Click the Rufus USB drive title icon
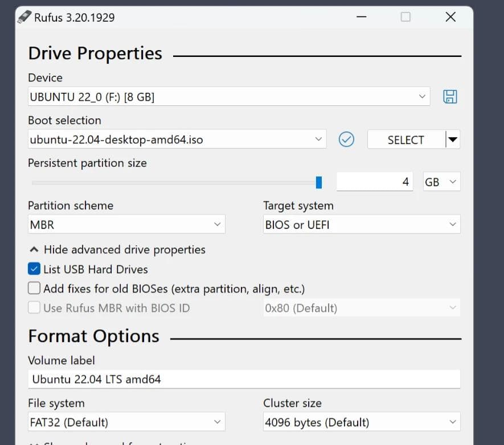The image size is (504, 445). [x=24, y=17]
